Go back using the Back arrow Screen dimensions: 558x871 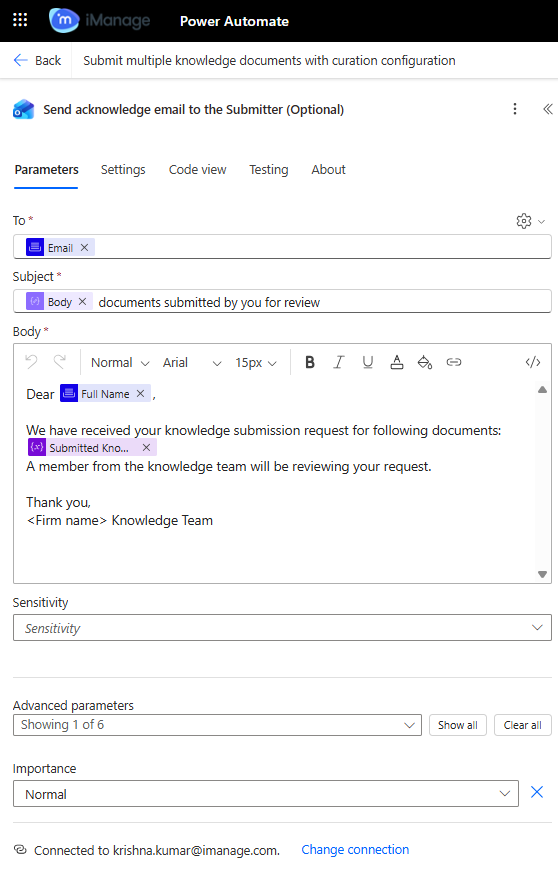[37, 61]
